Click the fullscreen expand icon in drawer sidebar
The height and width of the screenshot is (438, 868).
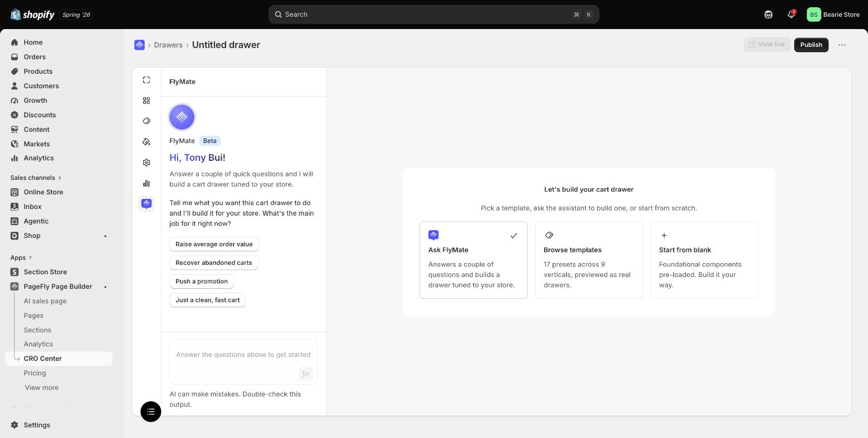[146, 80]
